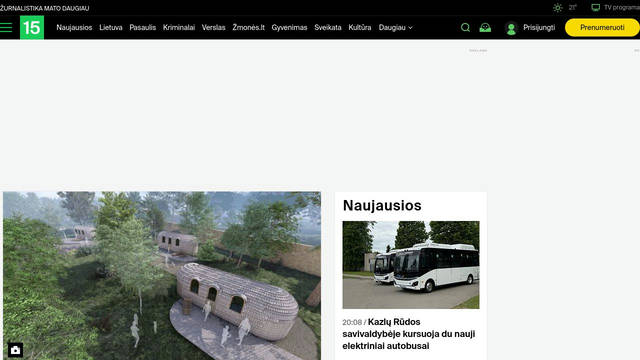
Task: Open the Naujausios heading link
Action: click(382, 205)
